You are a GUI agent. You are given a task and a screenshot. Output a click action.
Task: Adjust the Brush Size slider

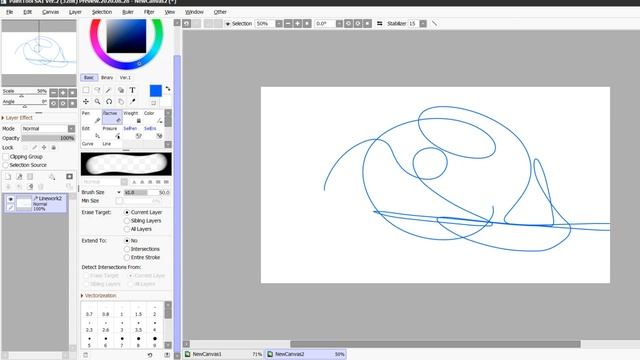click(147, 192)
